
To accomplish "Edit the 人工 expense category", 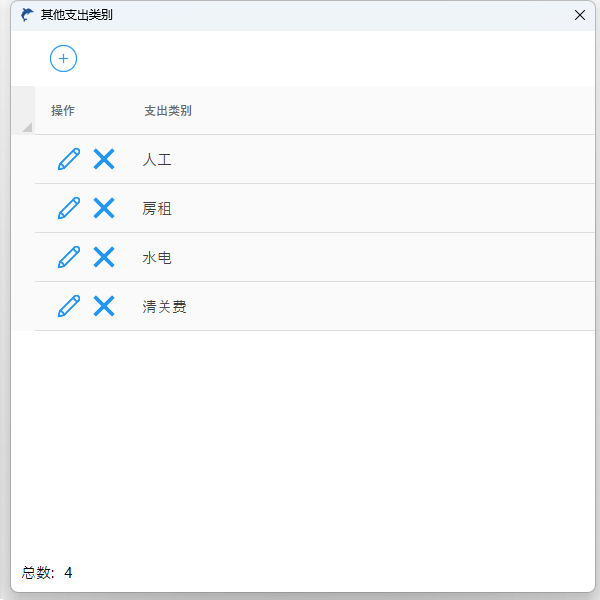I will pos(68,159).
